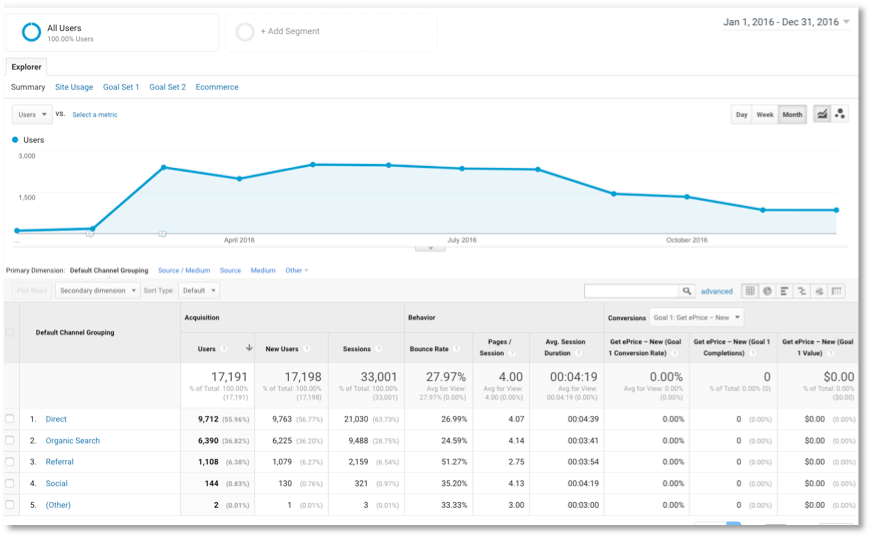Open the Conversions Goal 1 dropdown

[696, 318]
